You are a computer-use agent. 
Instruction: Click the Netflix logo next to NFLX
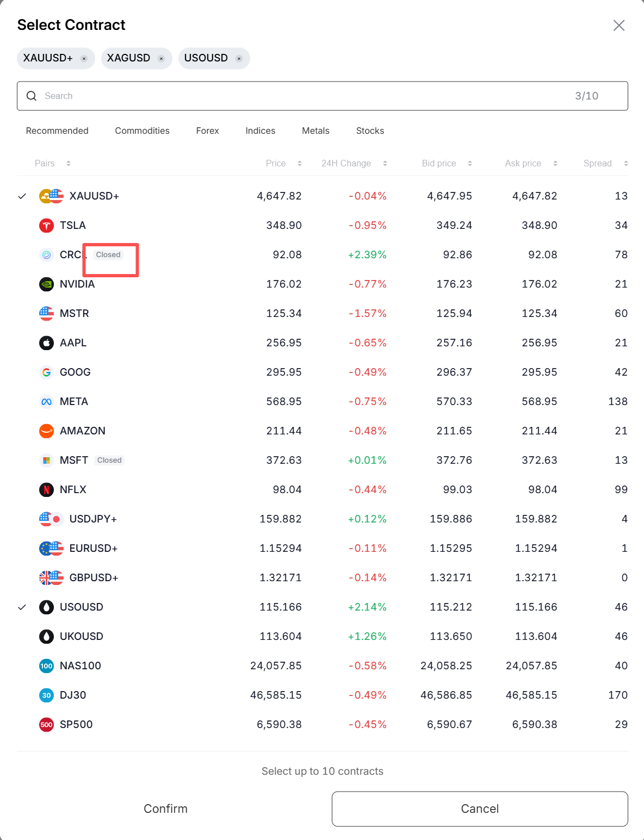47,490
